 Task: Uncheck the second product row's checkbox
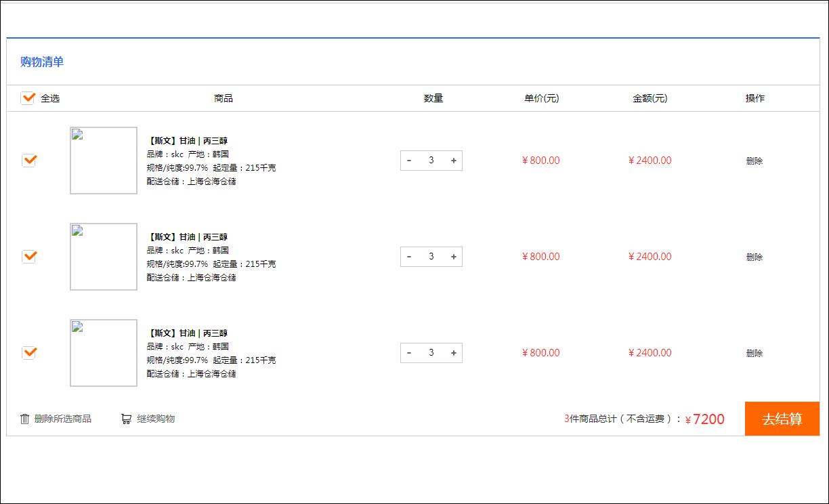[x=28, y=257]
